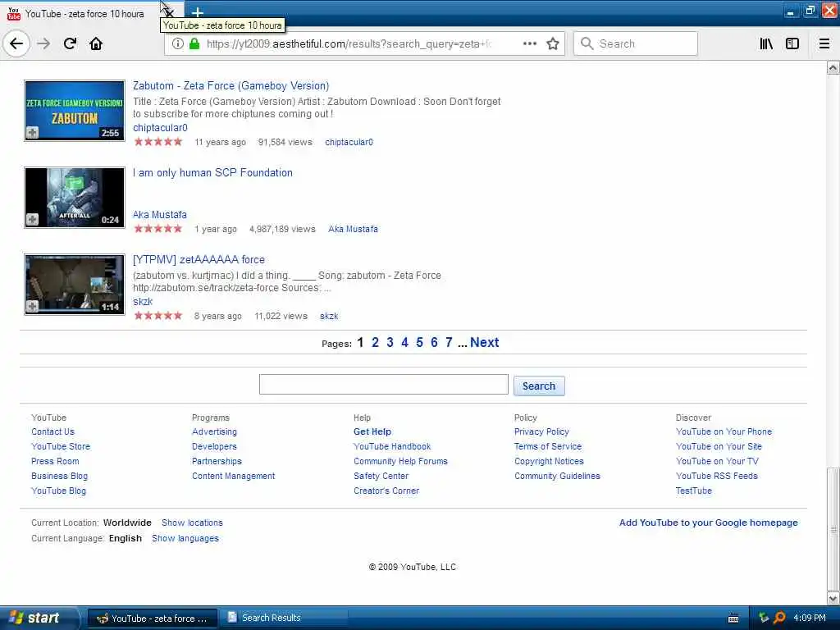Add SCP Foundation video to queue
This screenshot has height=630, width=840.
[32, 219]
